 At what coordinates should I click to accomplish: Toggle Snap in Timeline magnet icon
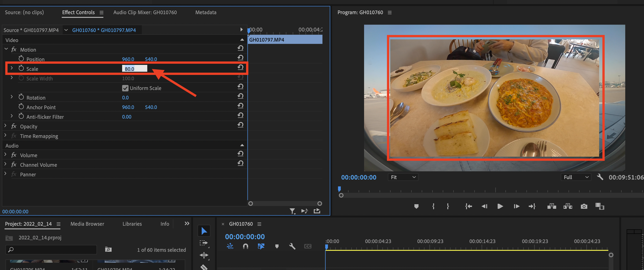pos(245,246)
